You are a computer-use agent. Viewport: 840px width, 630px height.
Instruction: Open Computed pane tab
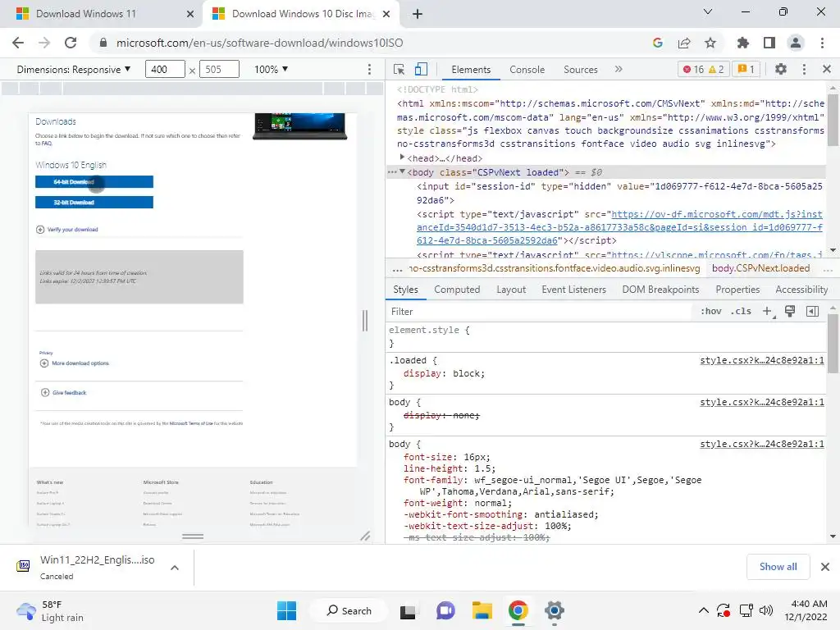tap(457, 290)
